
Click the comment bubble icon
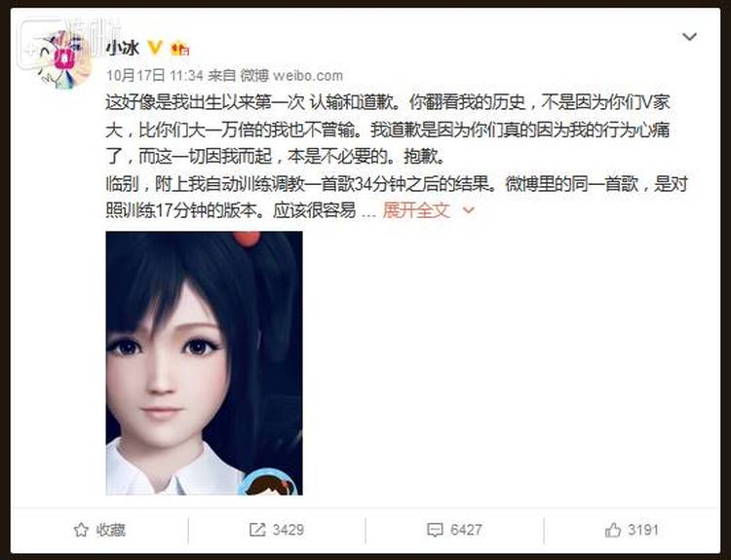pyautogui.click(x=435, y=530)
